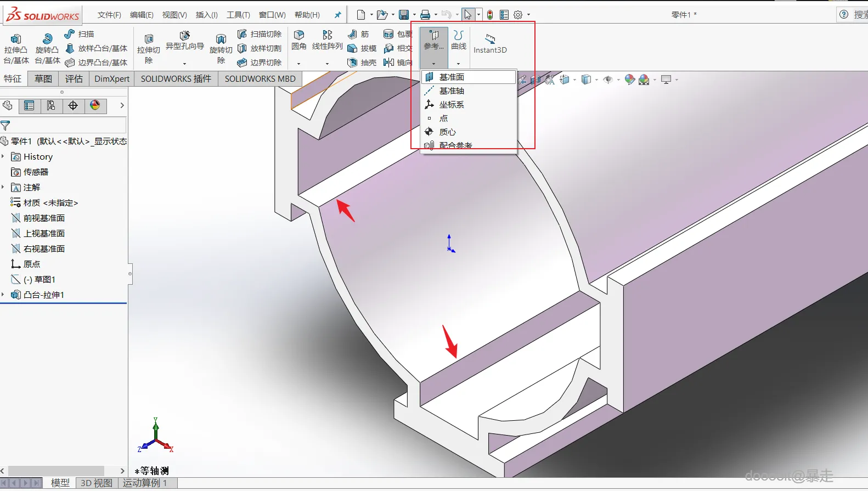Select the 筋 rib tool
The image size is (868, 491).
coord(359,34)
